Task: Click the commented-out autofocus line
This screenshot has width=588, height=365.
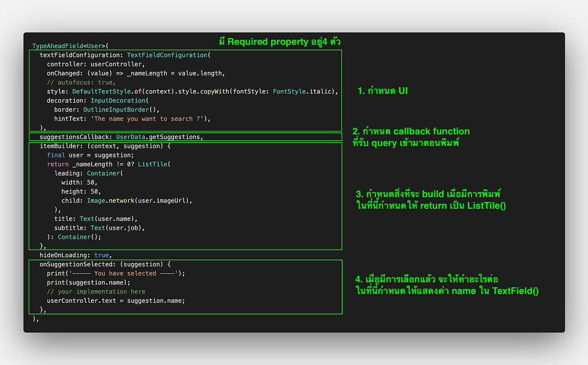Action: coord(81,82)
